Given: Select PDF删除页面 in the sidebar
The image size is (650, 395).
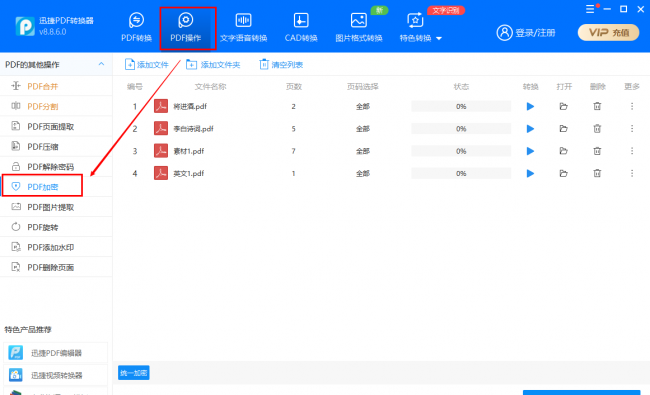Looking at the screenshot, I should point(56,267).
